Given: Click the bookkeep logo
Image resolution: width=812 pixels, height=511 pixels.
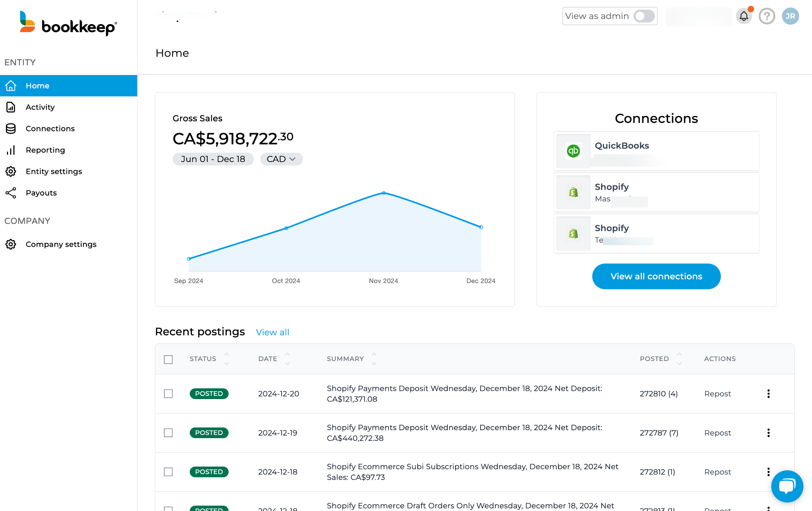Looking at the screenshot, I should (x=69, y=23).
